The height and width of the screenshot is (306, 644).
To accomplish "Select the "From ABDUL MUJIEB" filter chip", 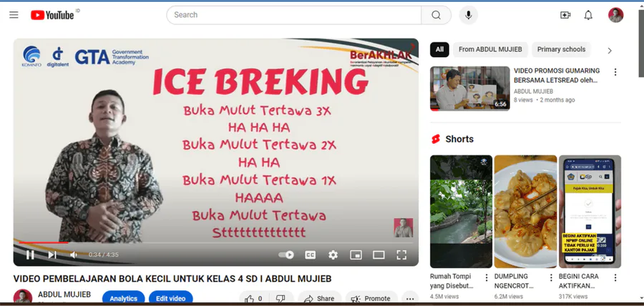I will [491, 50].
